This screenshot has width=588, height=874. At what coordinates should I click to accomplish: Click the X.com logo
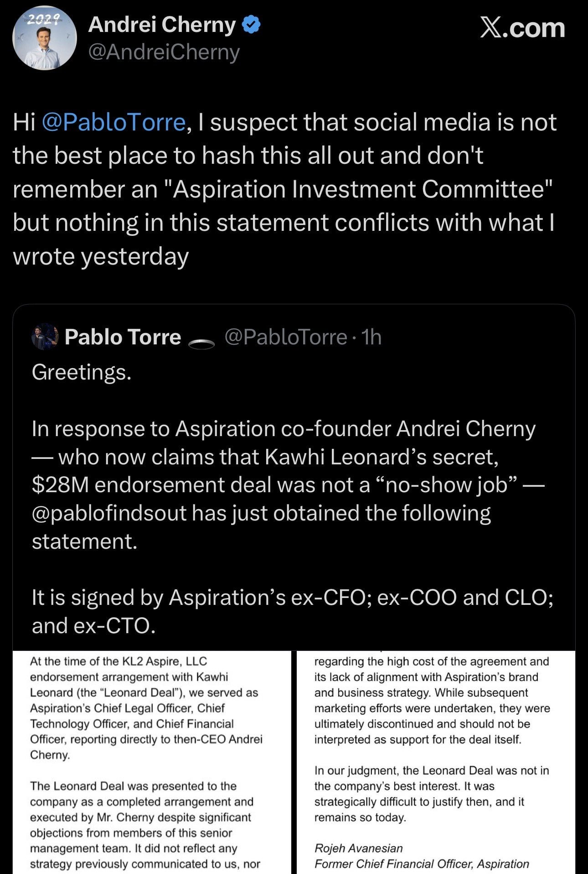(x=522, y=28)
